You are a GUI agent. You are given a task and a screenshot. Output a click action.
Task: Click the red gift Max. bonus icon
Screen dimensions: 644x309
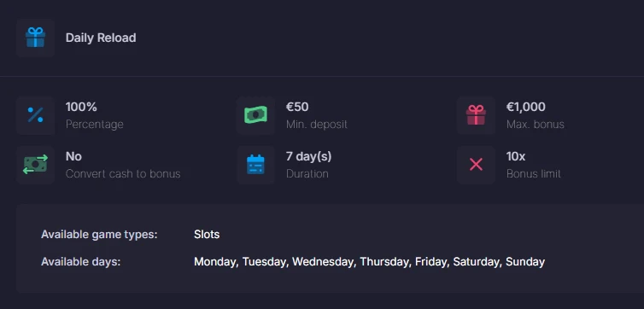pos(476,115)
